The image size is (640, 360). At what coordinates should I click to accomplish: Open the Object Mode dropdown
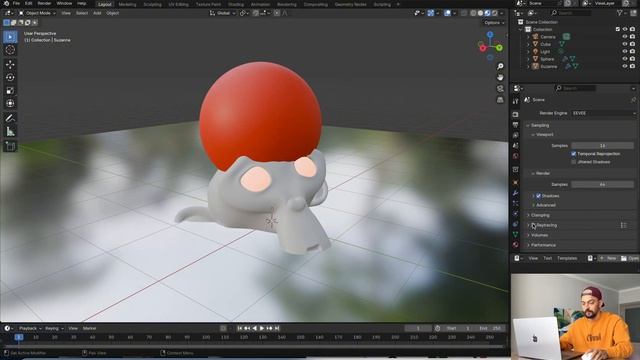click(37, 13)
